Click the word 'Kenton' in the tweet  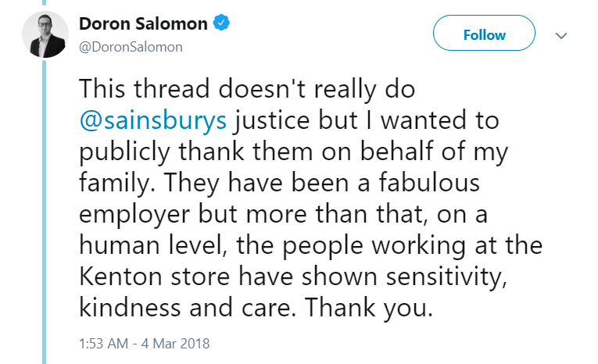pos(120,277)
